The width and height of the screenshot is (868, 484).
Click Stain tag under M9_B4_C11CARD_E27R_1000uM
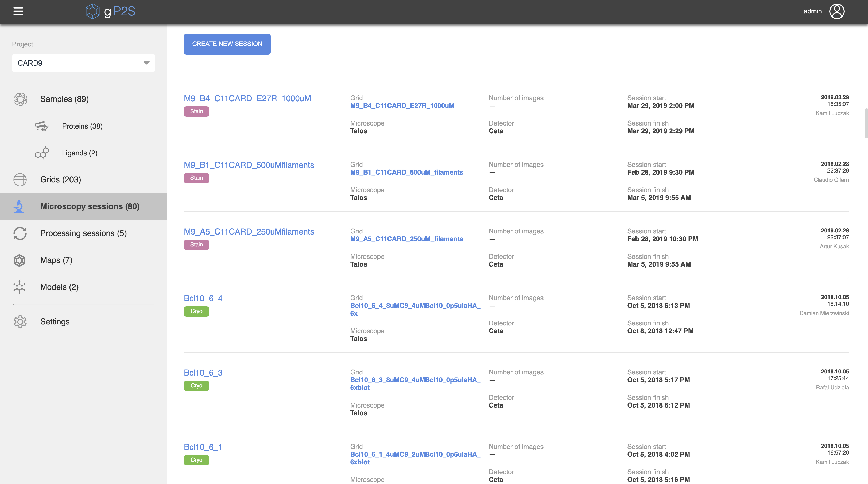196,111
